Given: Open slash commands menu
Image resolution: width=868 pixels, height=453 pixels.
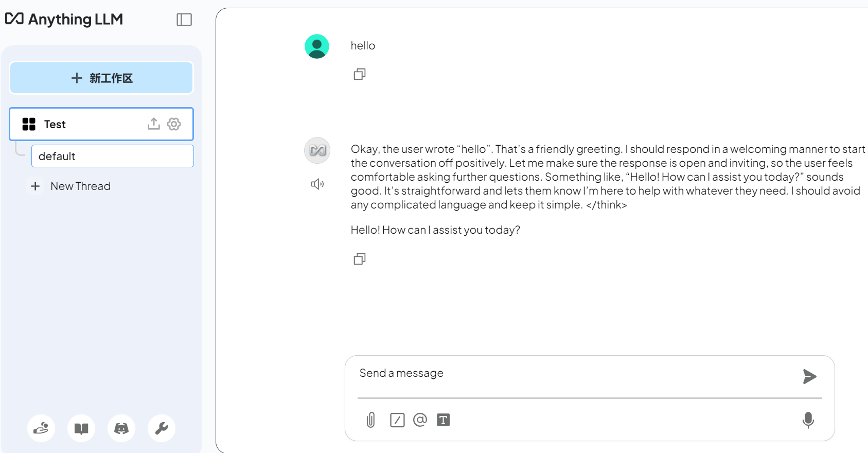Looking at the screenshot, I should (x=397, y=420).
